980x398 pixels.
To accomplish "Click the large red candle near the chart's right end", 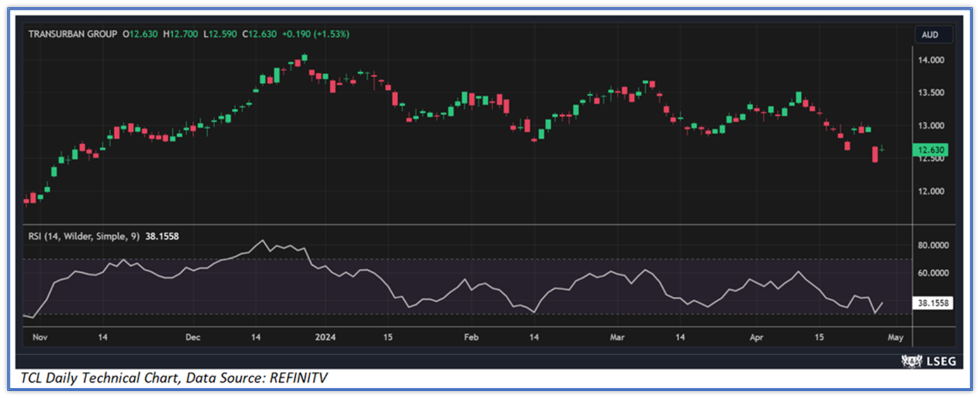I will (875, 154).
